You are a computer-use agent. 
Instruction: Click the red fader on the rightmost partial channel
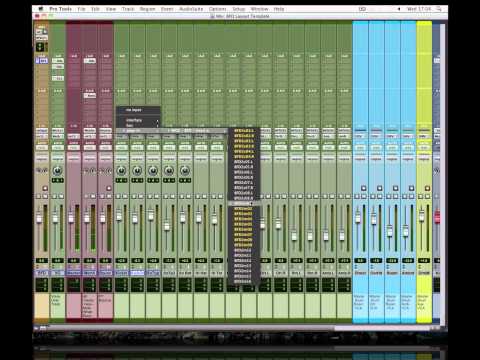[x=437, y=217]
